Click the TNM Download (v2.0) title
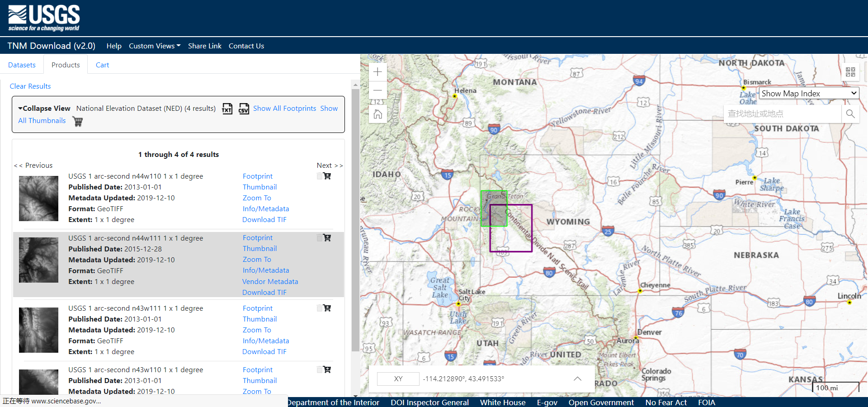 click(x=52, y=46)
